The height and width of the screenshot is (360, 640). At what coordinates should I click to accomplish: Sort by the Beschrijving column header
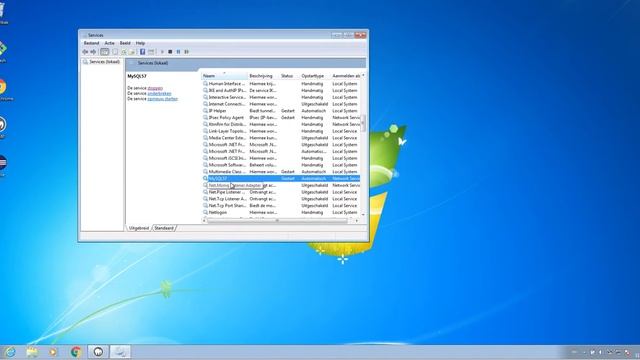point(263,76)
